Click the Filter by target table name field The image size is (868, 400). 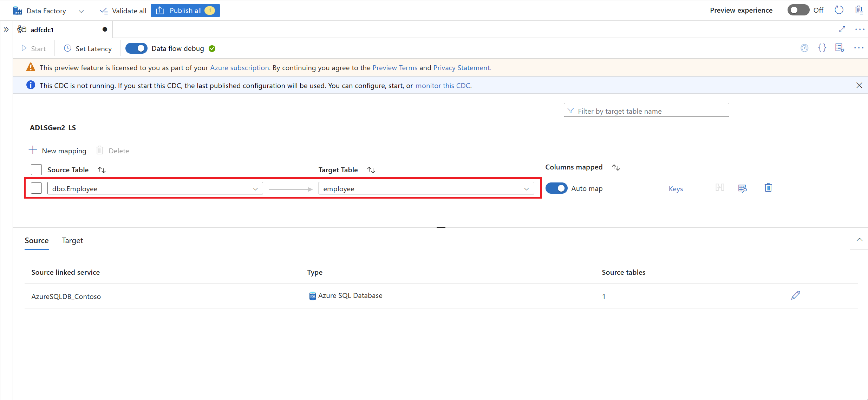pos(646,111)
